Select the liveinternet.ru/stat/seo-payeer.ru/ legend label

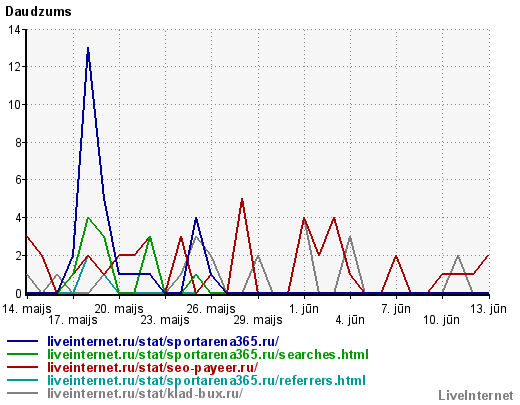click(x=153, y=367)
